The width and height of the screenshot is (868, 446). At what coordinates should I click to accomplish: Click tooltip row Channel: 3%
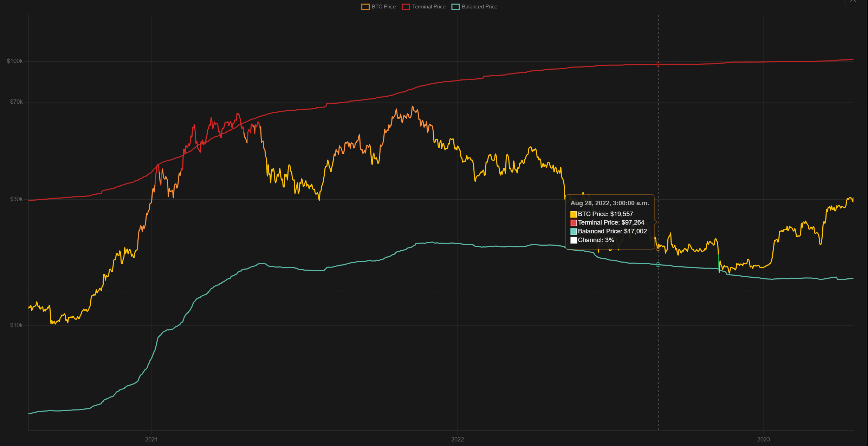click(592, 240)
